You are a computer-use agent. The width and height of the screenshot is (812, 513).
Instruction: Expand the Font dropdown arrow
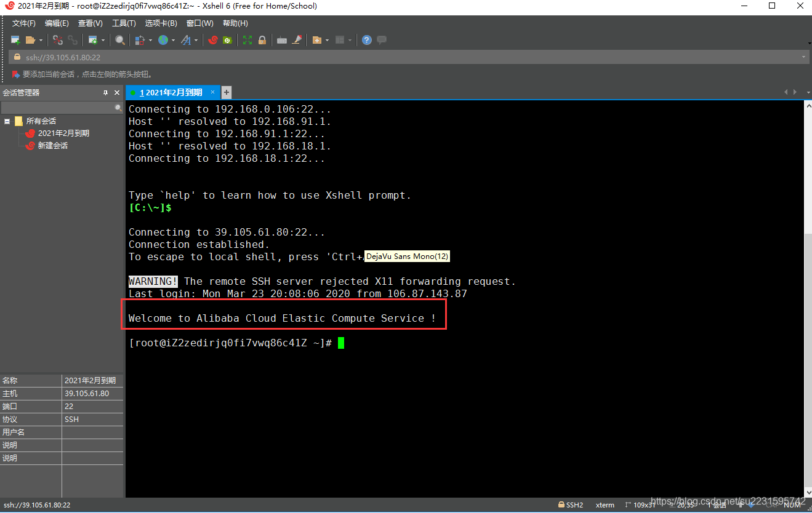196,41
